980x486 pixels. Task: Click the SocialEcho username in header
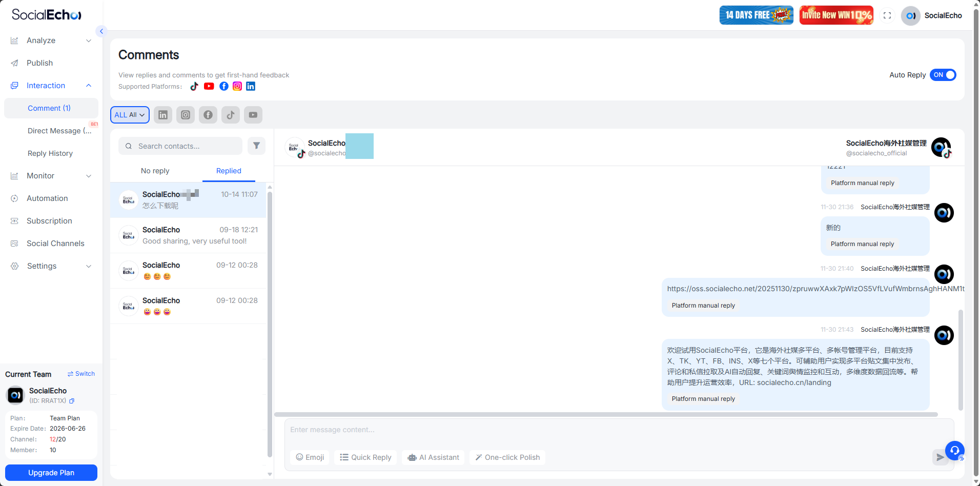coord(943,15)
